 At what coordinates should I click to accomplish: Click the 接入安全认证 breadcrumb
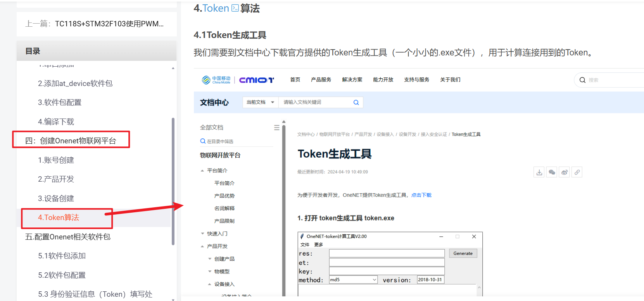(x=434, y=134)
